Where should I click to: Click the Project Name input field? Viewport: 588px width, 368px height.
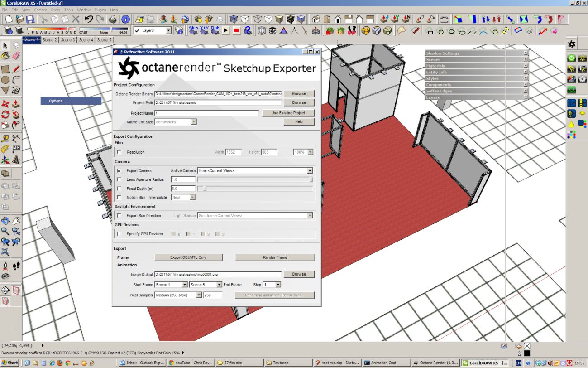pos(206,113)
